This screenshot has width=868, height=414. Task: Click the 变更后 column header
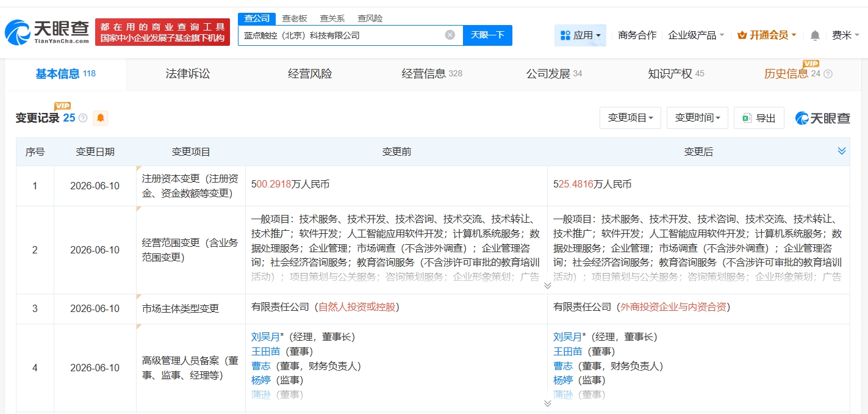[698, 152]
